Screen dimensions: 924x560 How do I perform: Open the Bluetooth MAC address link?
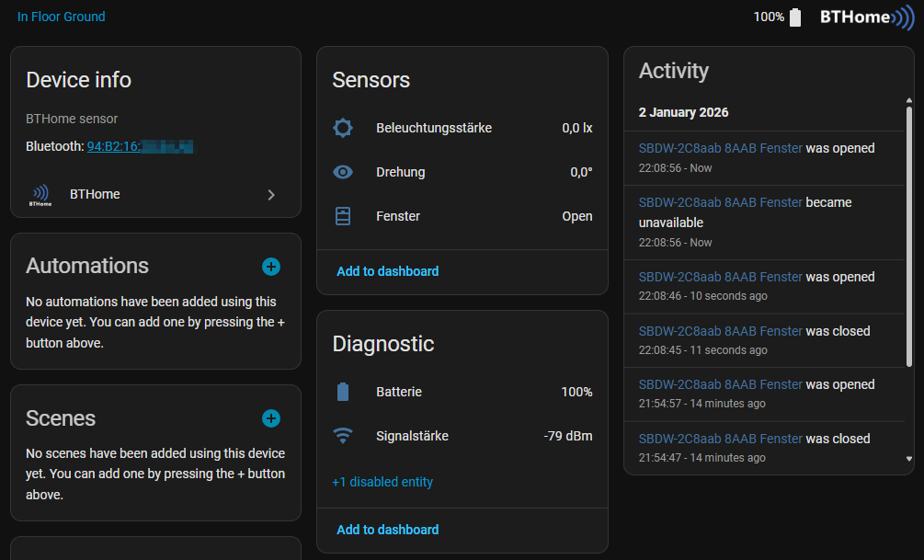[x=140, y=146]
